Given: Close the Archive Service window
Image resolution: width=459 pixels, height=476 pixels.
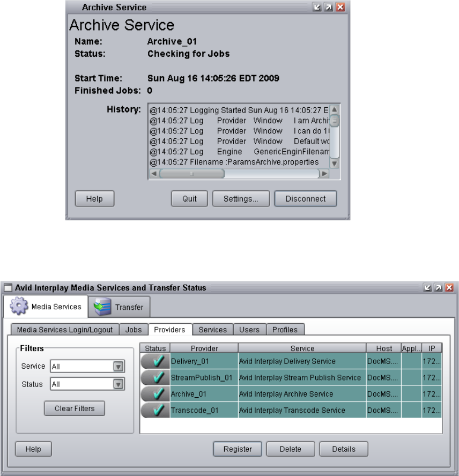Looking at the screenshot, I should (x=340, y=7).
